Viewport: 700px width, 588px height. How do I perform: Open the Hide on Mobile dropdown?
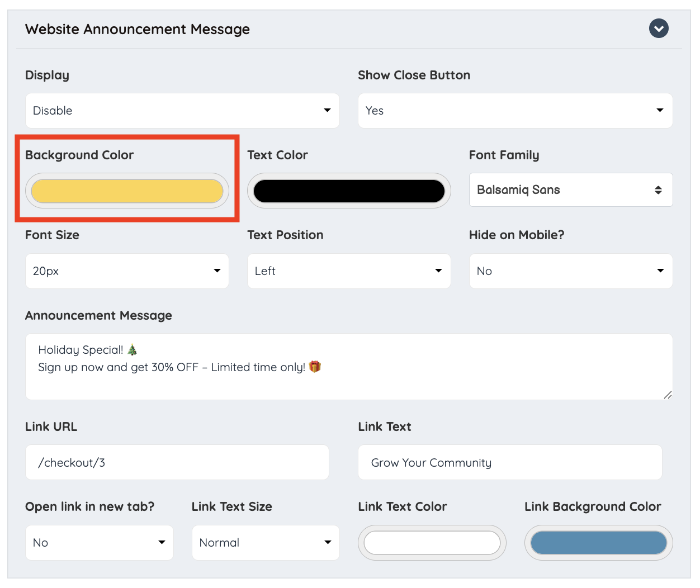pyautogui.click(x=571, y=271)
